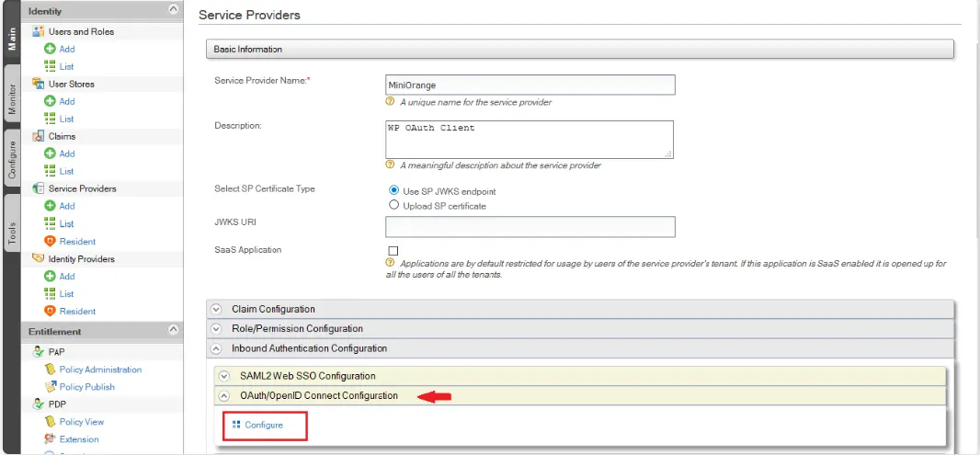
Task: Open the Policy View link
Action: coord(81,422)
